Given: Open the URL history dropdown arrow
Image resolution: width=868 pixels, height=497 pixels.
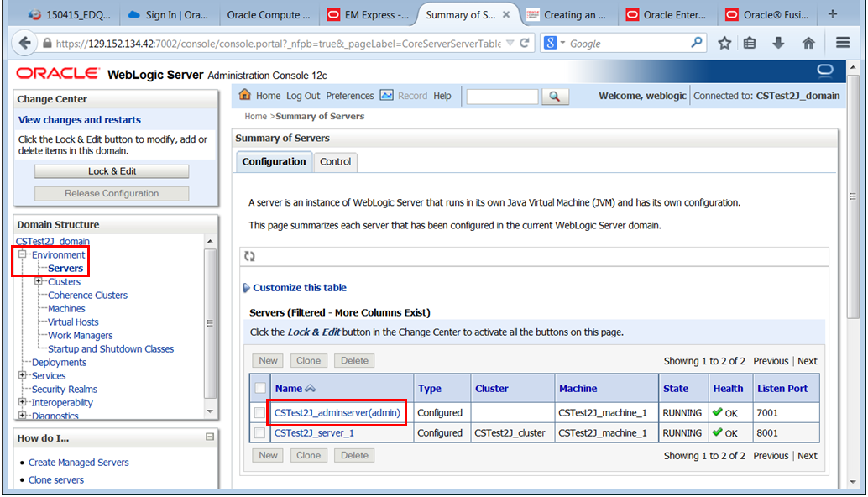Looking at the screenshot, I should [510, 43].
